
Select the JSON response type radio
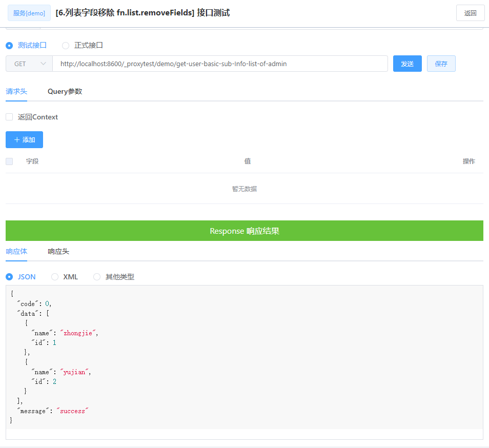click(9, 277)
